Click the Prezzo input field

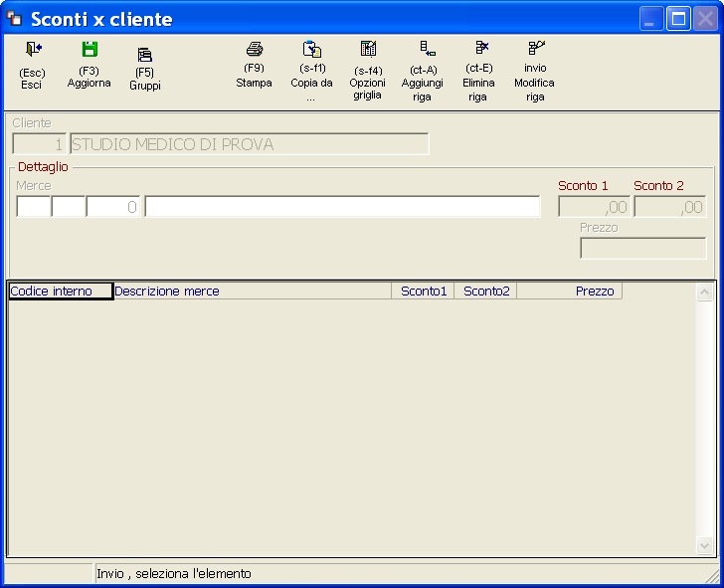click(643, 249)
